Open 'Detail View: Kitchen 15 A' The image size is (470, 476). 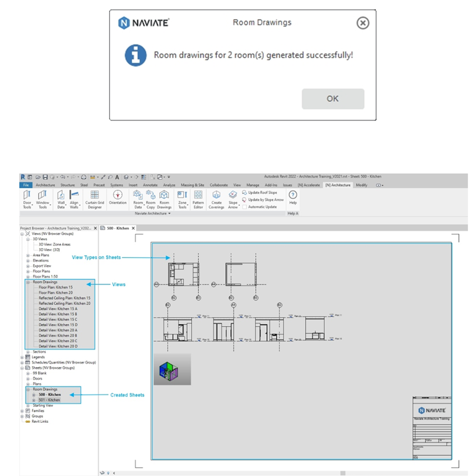(58, 309)
